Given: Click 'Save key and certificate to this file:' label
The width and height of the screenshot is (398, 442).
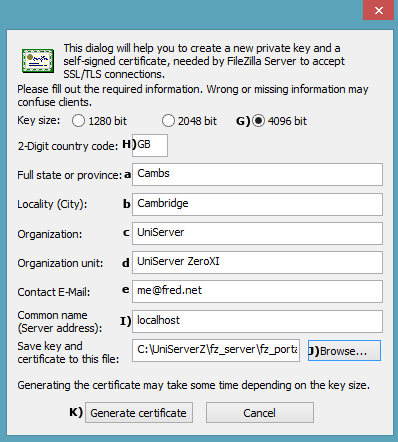Looking at the screenshot, I should click(x=68, y=352).
